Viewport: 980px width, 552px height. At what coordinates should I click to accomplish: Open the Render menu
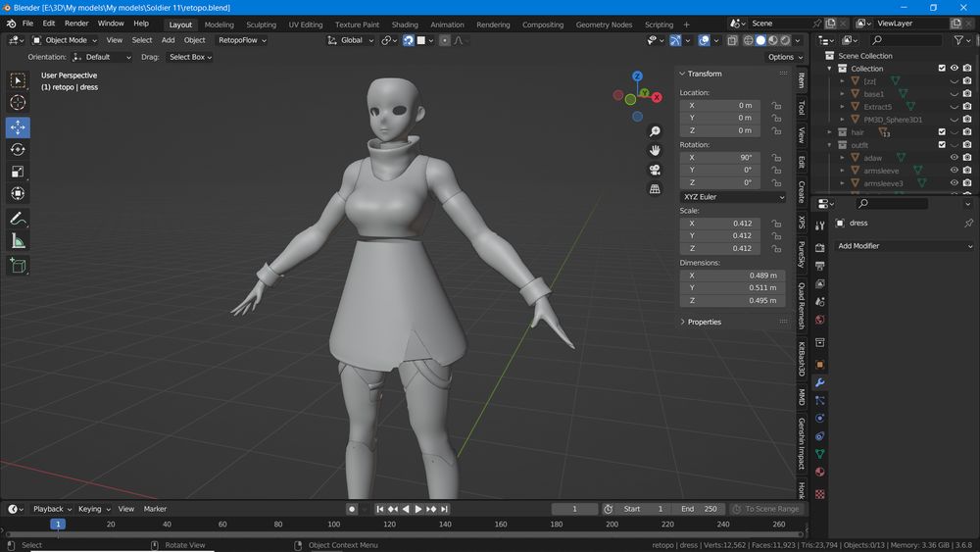[76, 23]
